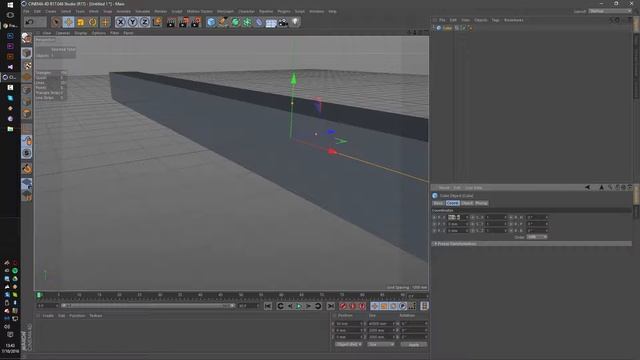This screenshot has width=640, height=360.
Task: Switch to Model mode in left palette
Action: click(27, 53)
